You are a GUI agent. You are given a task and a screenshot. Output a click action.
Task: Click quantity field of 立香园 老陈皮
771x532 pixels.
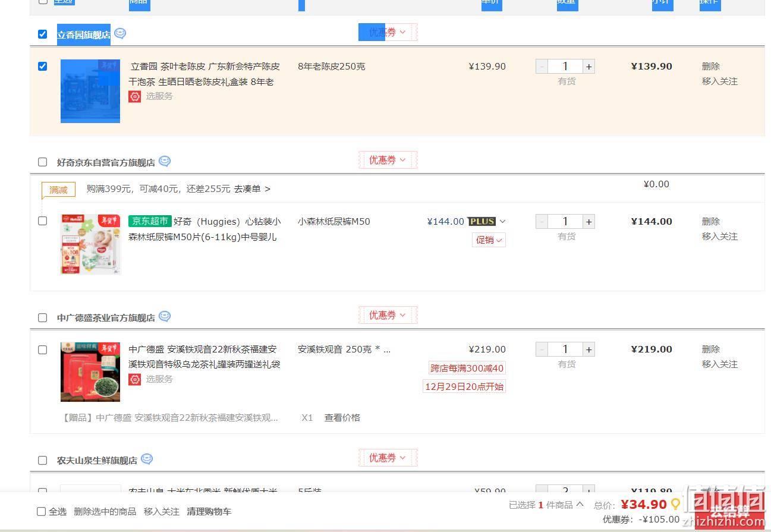click(x=565, y=67)
